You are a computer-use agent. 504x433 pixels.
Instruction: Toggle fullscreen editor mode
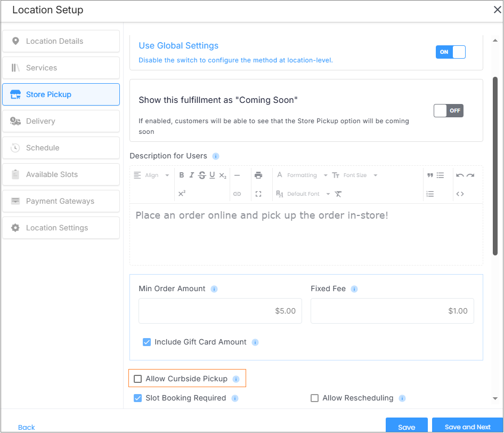(x=258, y=194)
